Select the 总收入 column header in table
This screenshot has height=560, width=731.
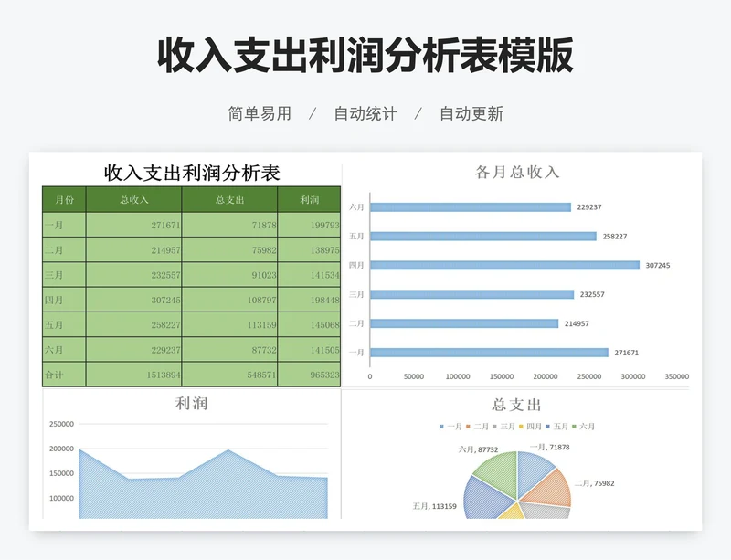(x=133, y=199)
